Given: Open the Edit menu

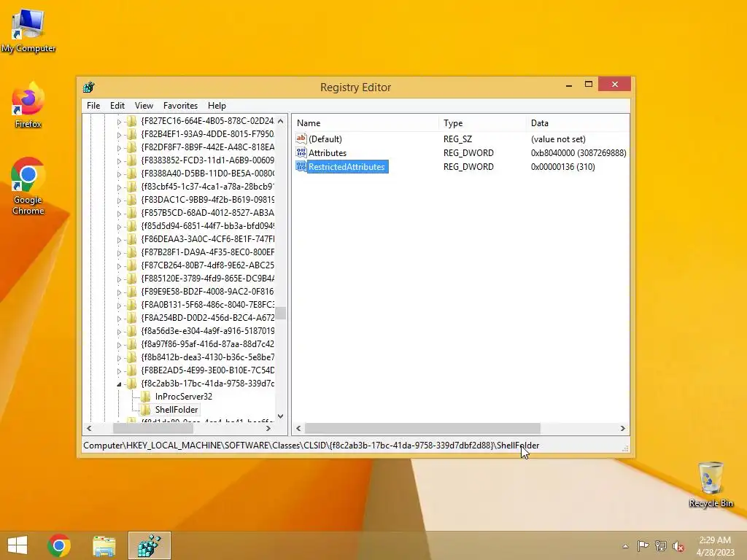Looking at the screenshot, I should click(x=117, y=106).
